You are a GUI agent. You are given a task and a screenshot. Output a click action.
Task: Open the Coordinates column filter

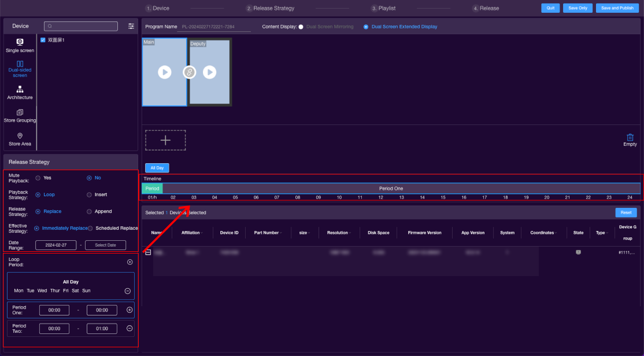[556, 233]
